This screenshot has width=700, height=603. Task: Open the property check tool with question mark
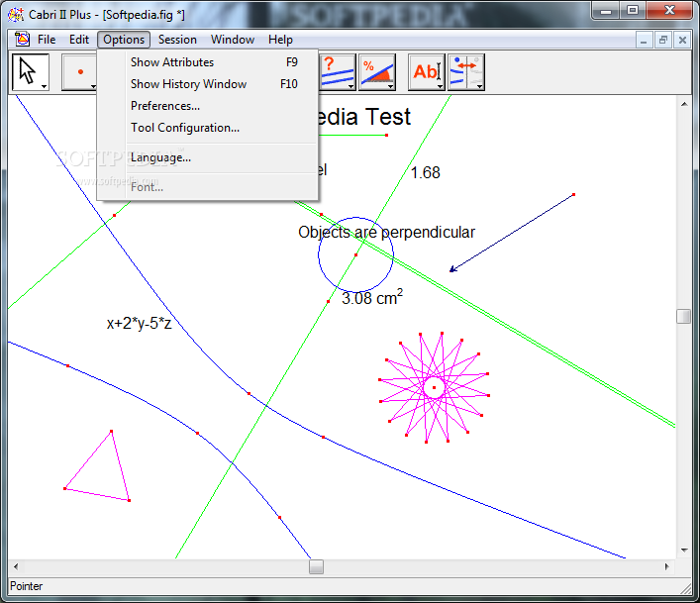click(x=337, y=72)
